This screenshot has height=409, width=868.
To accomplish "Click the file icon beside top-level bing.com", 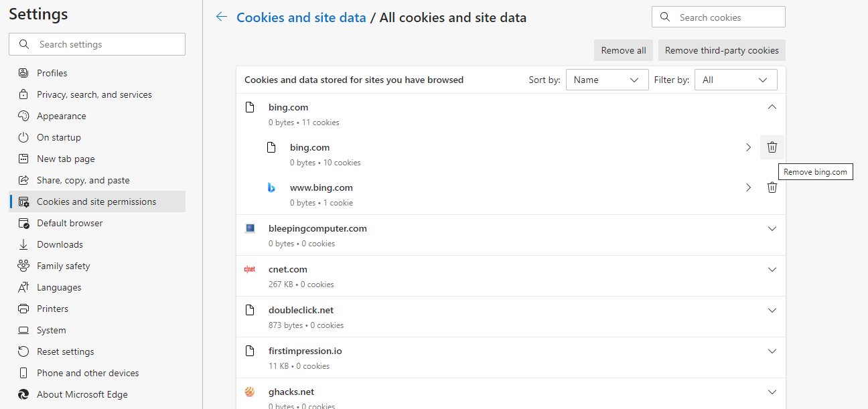I will pos(250,107).
